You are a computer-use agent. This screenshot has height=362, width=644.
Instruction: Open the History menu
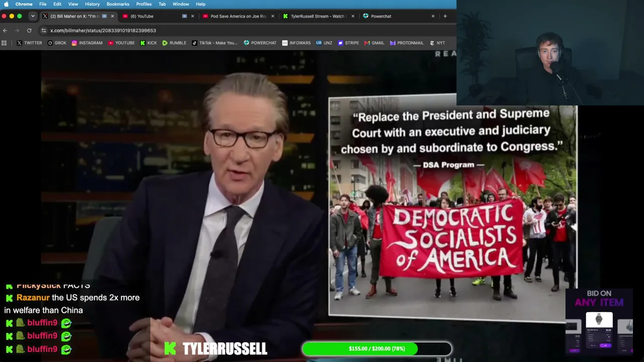pyautogui.click(x=92, y=4)
